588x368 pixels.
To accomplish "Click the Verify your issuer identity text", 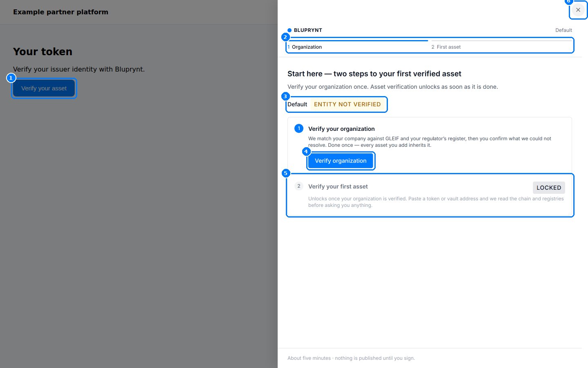I will click(79, 69).
